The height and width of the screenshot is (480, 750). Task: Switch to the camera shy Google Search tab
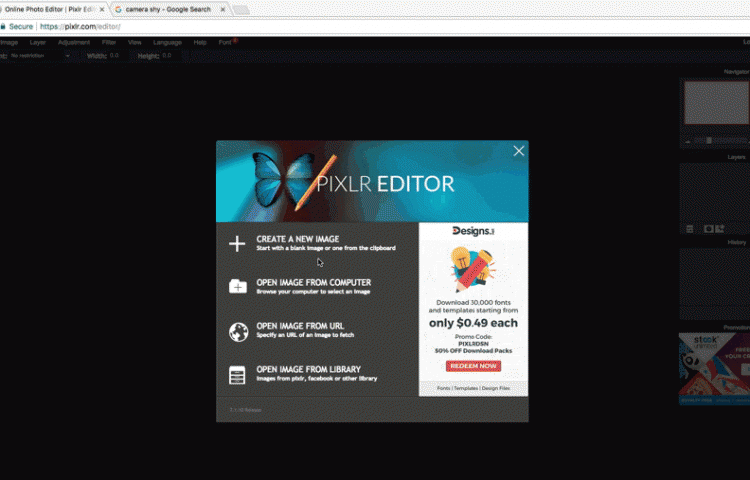(168, 9)
